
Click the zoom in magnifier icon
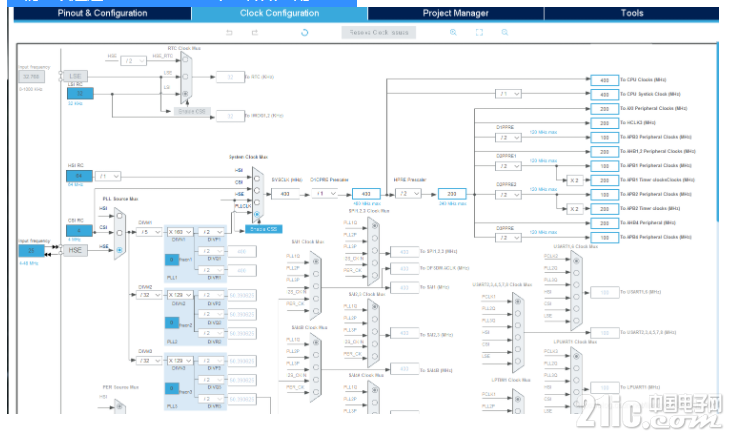click(x=453, y=33)
